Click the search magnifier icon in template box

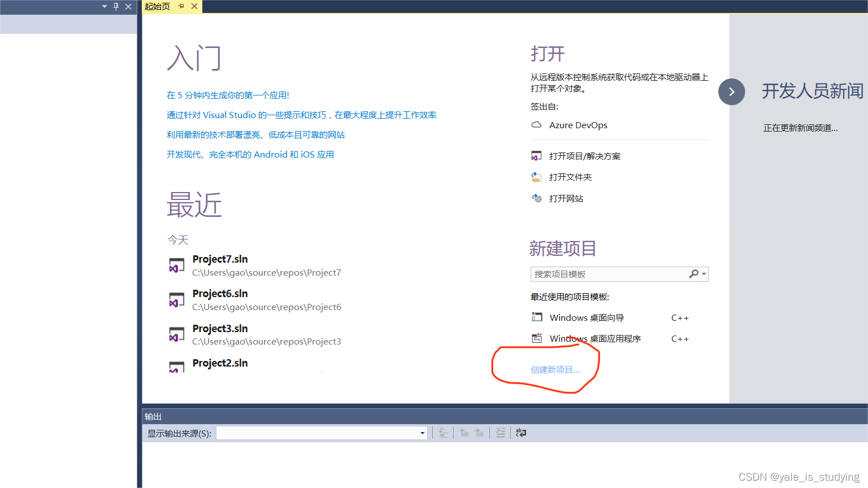(x=693, y=274)
